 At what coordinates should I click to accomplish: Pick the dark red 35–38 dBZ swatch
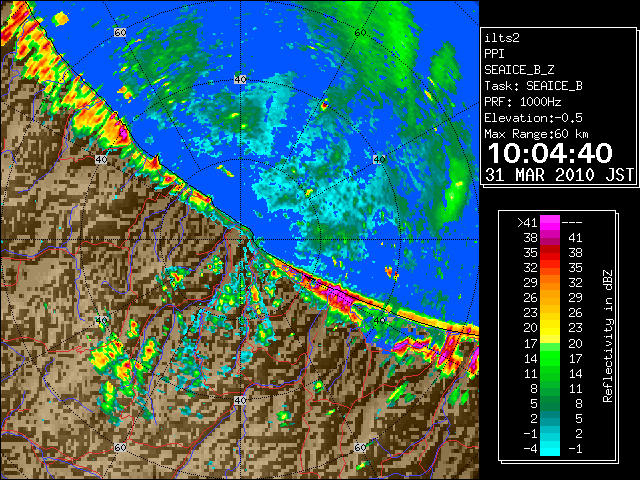550,253
